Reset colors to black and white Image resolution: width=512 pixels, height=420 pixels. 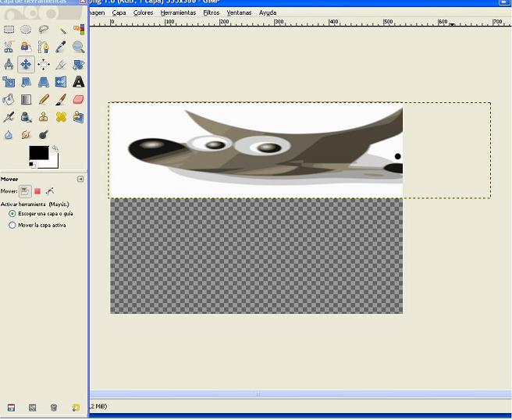point(32,165)
